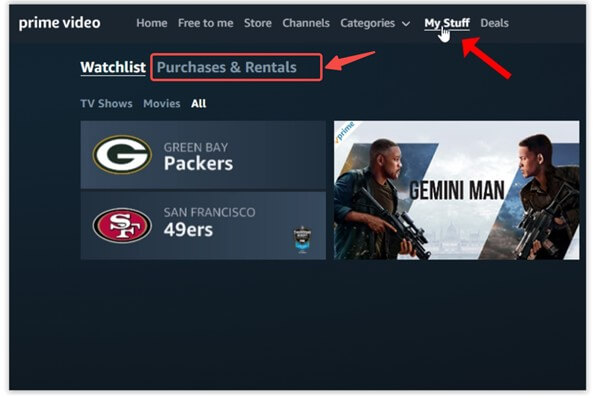Click the prime ribbon on Gemini Man
The image size is (601, 398).
click(x=345, y=131)
